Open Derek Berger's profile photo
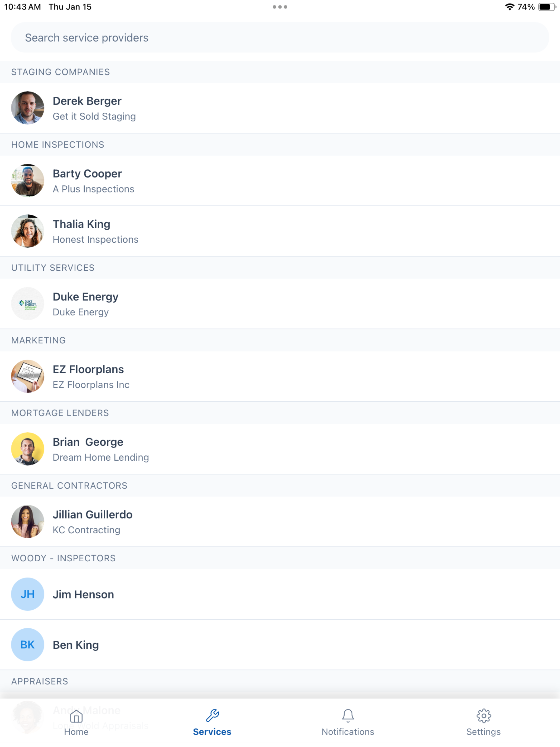Viewport: 560px width, 747px height. tap(28, 108)
